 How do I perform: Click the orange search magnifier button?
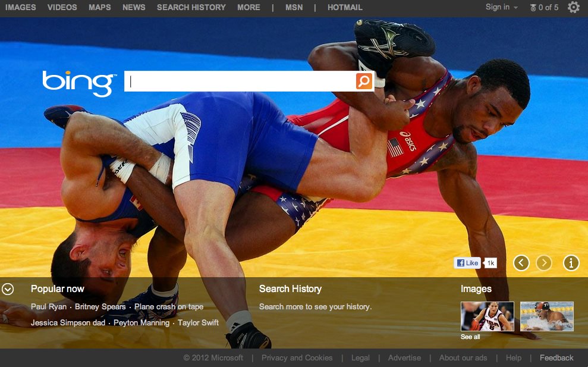click(x=364, y=81)
